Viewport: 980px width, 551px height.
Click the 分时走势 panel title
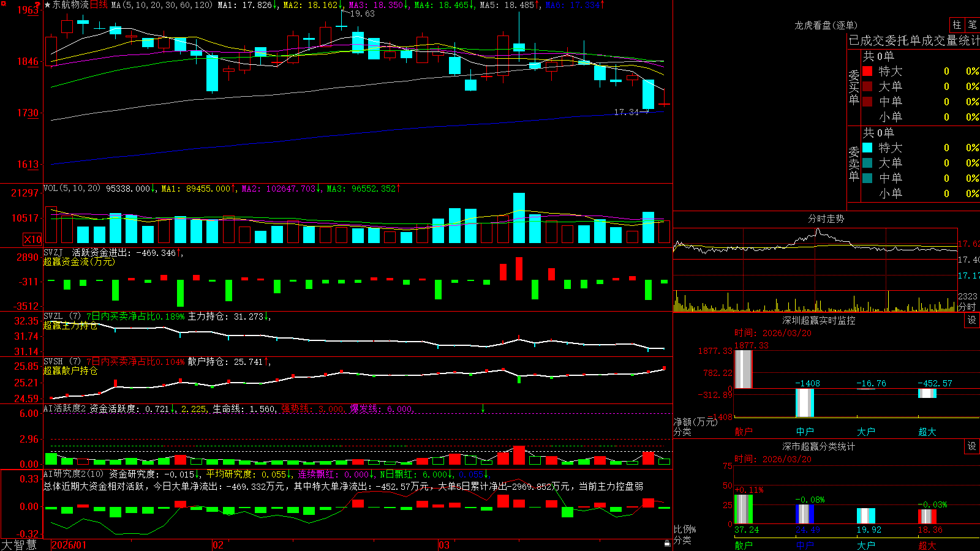826,219
